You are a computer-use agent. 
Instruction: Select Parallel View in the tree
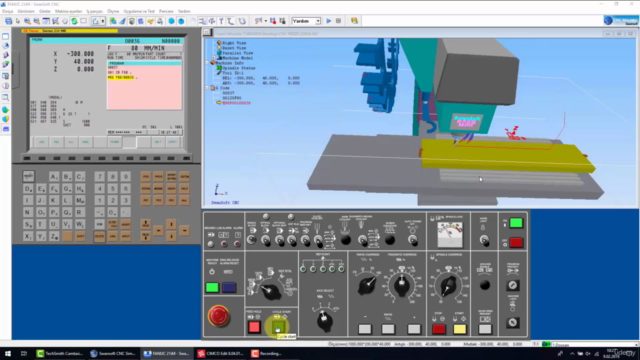pyautogui.click(x=238, y=53)
